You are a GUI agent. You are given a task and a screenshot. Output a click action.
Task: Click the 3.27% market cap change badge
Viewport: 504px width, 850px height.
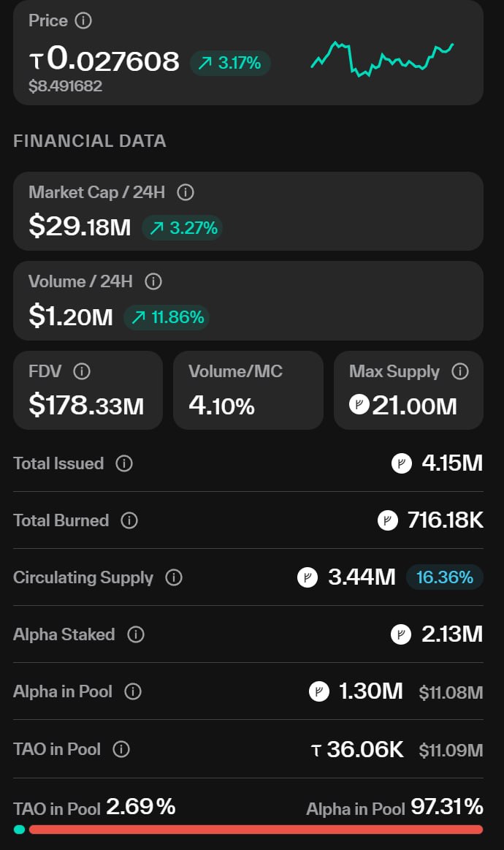pyautogui.click(x=183, y=228)
